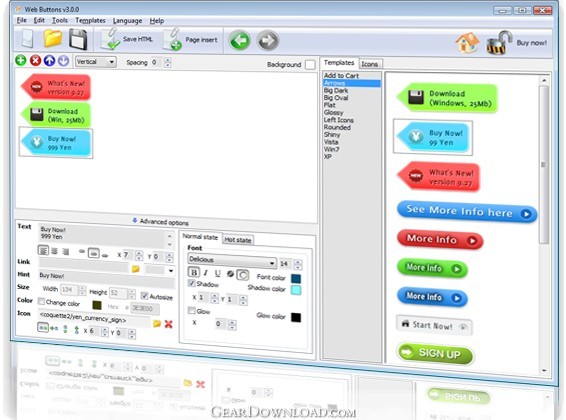Image resolution: width=566 pixels, height=420 pixels.
Task: Toggle Bold font style button
Action: 194,272
